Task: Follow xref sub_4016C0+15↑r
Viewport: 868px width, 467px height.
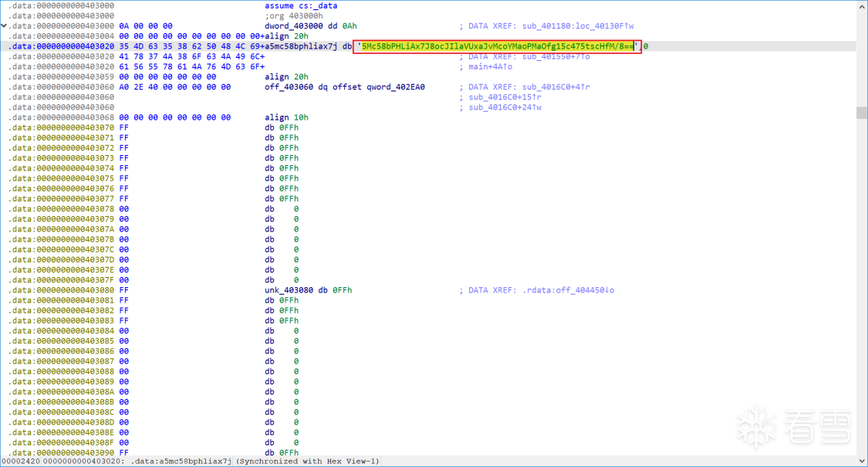Action: (505, 97)
